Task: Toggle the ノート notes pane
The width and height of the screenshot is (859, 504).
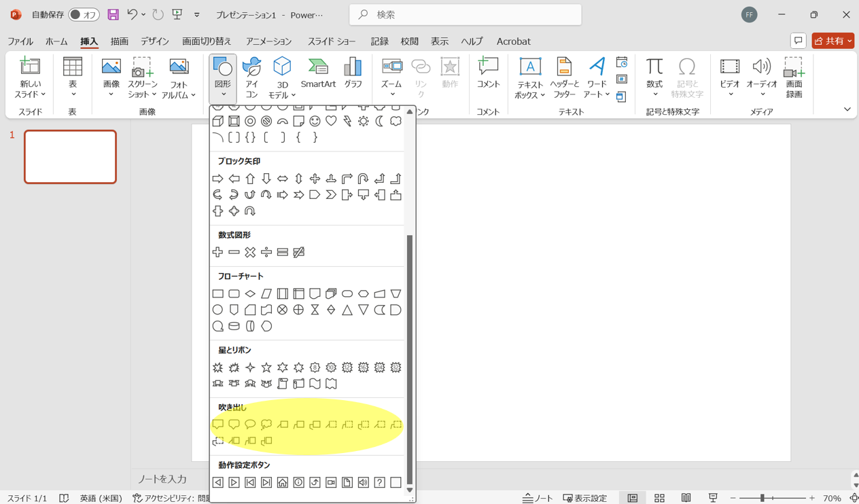Action: click(x=538, y=498)
